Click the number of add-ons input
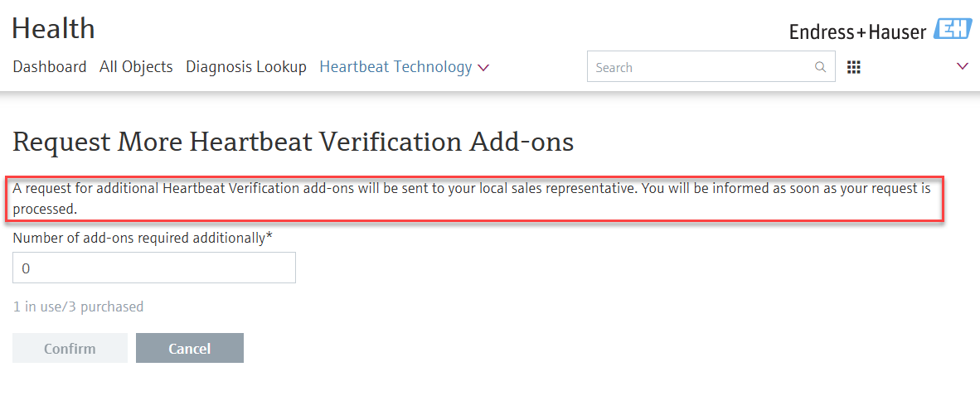The height and width of the screenshot is (420, 980). 154,268
